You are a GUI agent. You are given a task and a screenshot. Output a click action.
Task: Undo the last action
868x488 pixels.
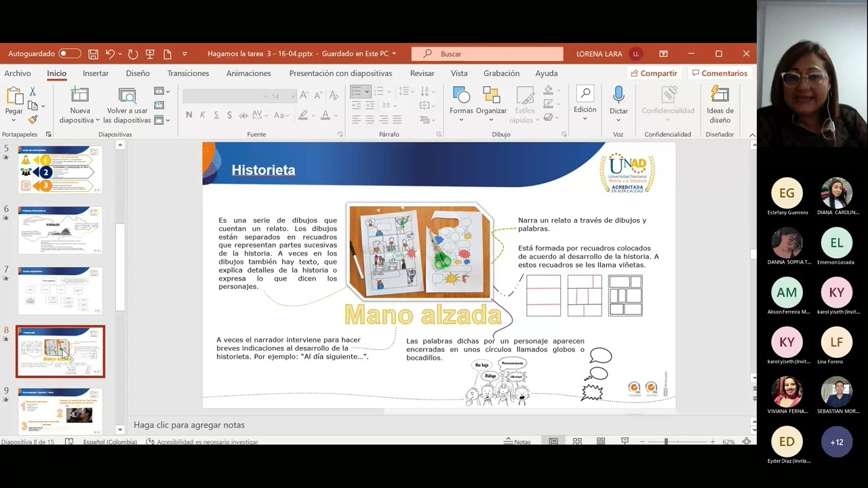[110, 54]
